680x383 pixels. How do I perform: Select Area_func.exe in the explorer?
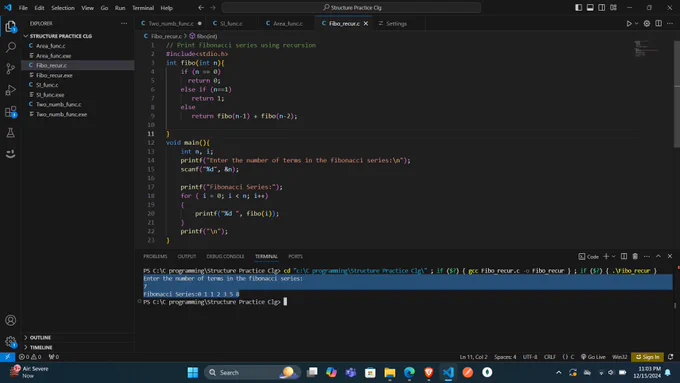pyautogui.click(x=53, y=56)
